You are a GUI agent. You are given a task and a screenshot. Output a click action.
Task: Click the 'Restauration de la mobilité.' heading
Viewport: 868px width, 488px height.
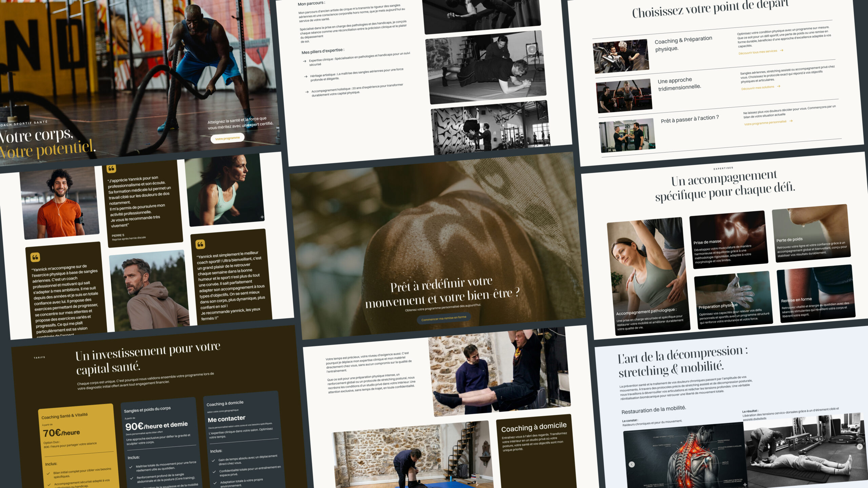(654, 409)
